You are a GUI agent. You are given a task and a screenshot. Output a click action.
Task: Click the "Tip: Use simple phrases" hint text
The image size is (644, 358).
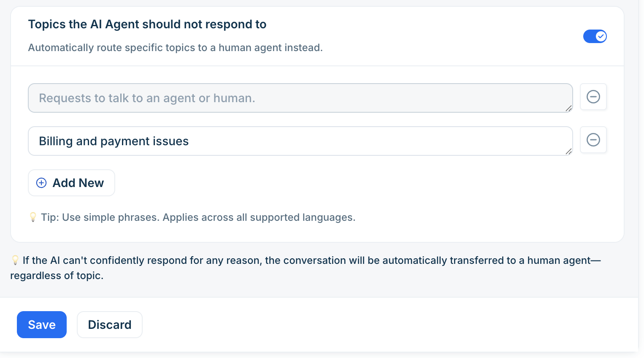pyautogui.click(x=198, y=217)
